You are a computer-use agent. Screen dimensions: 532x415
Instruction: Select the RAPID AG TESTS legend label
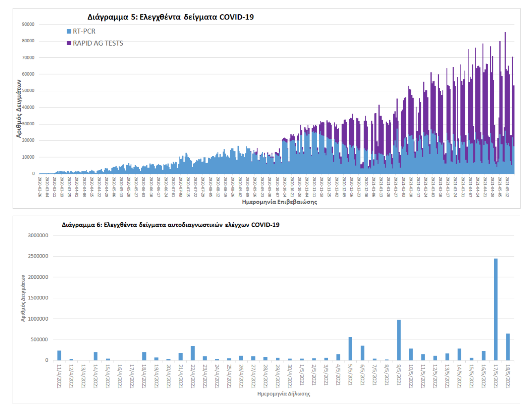click(98, 43)
